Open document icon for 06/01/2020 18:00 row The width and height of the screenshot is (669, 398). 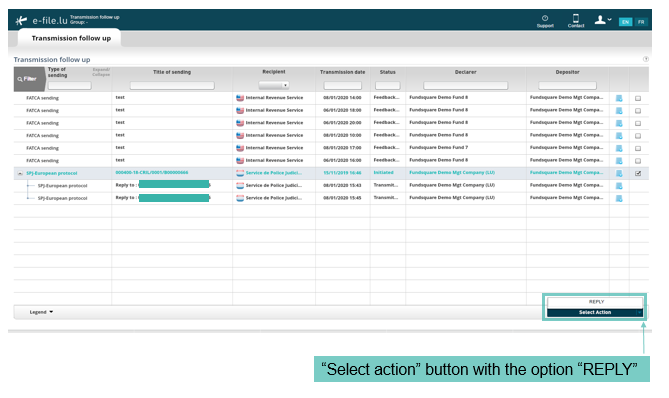(619, 110)
